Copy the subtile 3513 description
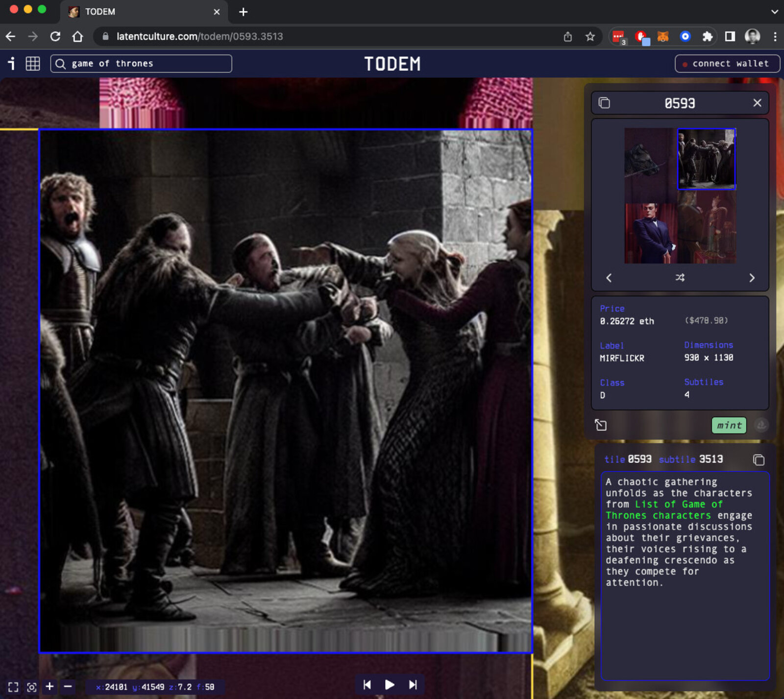The image size is (784, 699). pos(759,459)
